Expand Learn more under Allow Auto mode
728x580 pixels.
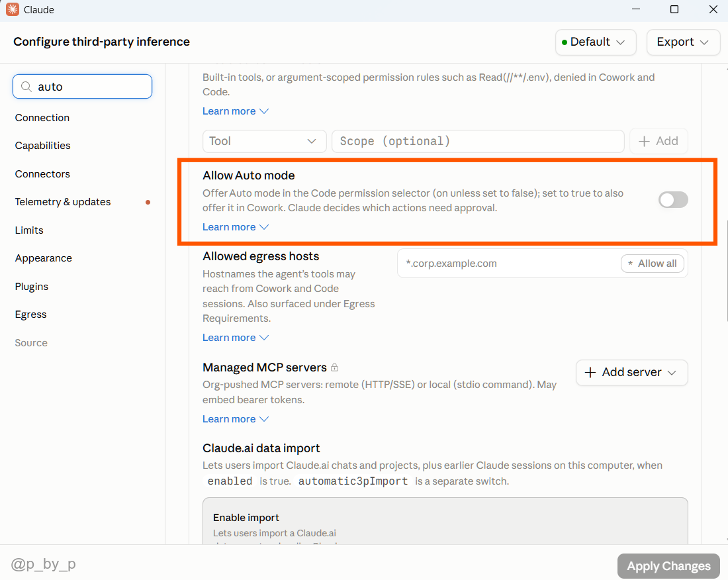coord(236,227)
